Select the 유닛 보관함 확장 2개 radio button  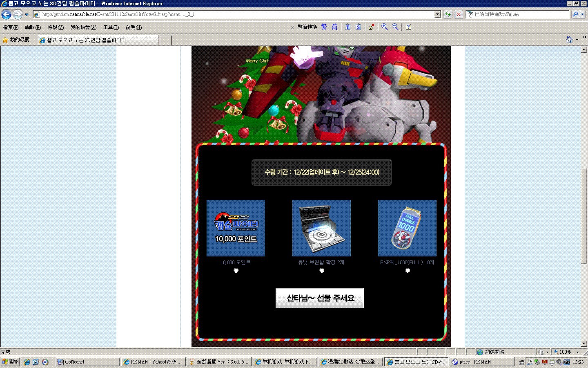(322, 270)
